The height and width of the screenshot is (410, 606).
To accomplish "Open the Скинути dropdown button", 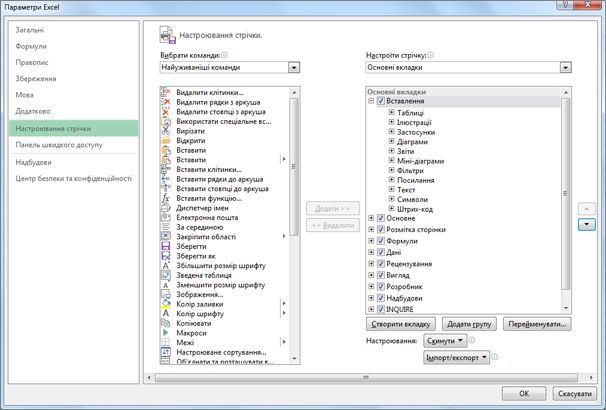I will [445, 341].
